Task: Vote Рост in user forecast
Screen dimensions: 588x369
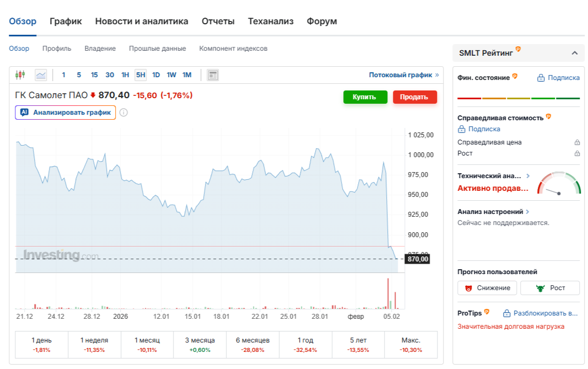Action: point(550,288)
